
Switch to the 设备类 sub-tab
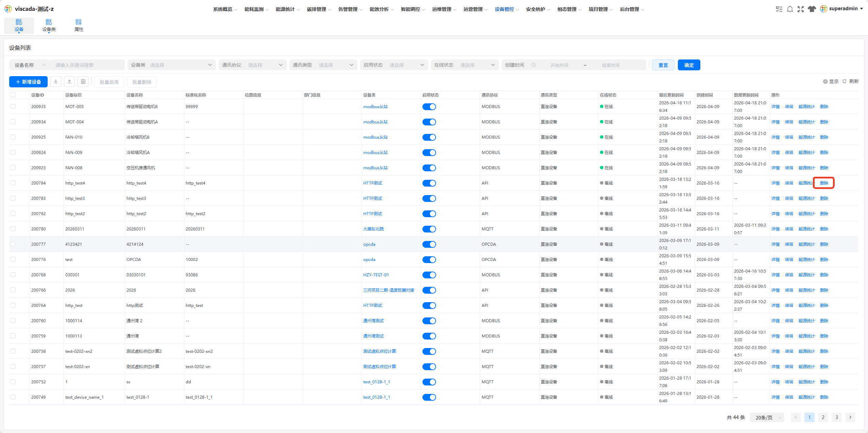(x=49, y=25)
